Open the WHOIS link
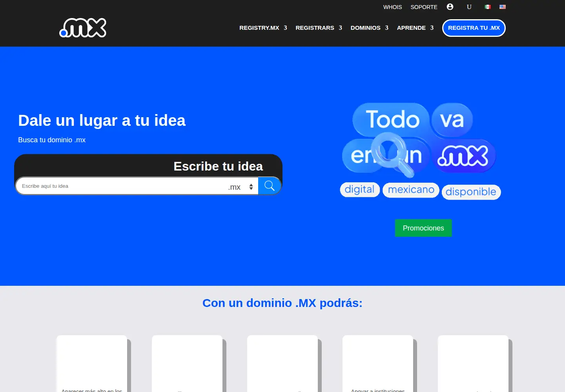 (x=392, y=7)
